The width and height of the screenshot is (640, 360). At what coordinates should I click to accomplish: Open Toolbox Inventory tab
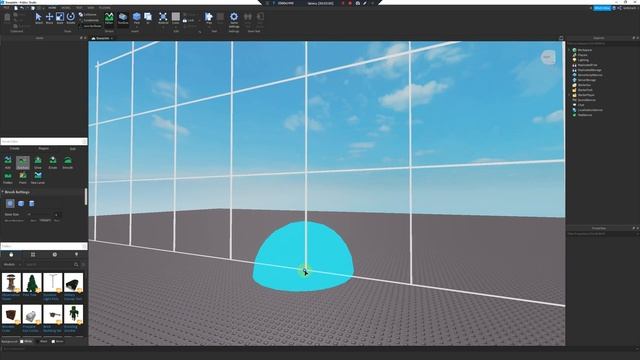pos(33,254)
